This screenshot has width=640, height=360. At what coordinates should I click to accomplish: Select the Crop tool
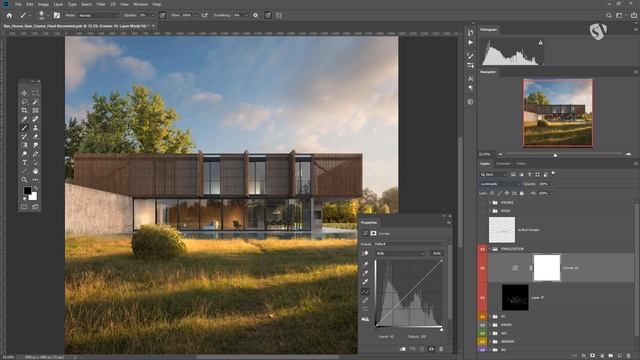tap(24, 110)
